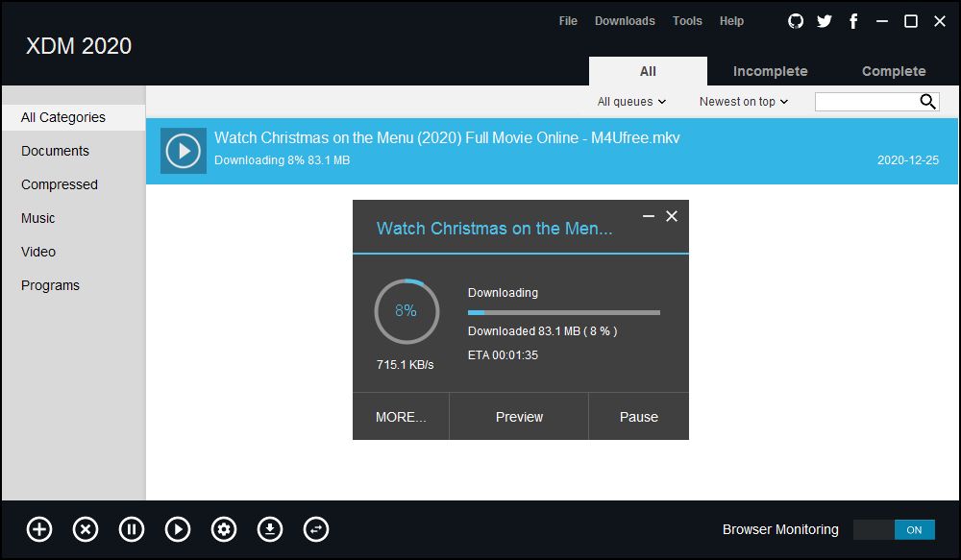This screenshot has height=560, width=961.
Task: Click the resume download toolbar icon
Action: click(x=178, y=529)
